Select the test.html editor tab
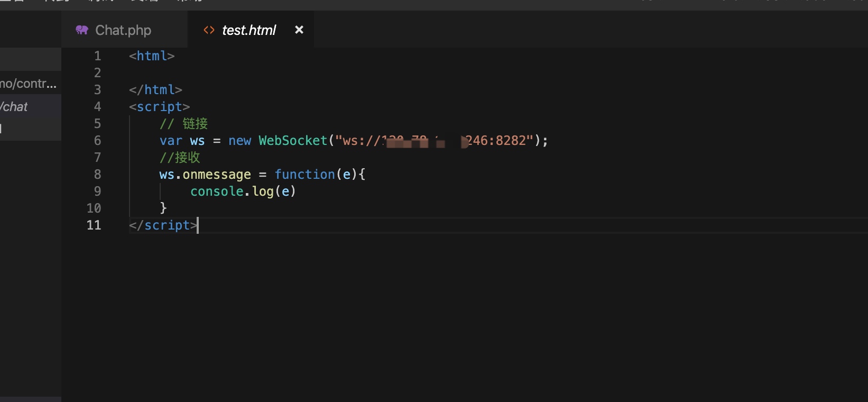 [x=251, y=30]
